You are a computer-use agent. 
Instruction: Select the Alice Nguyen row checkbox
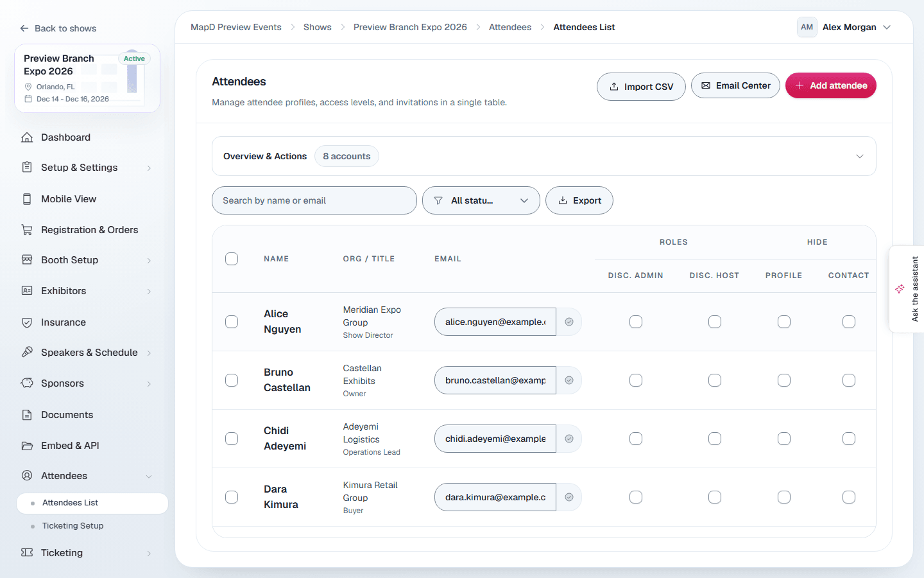pos(232,322)
